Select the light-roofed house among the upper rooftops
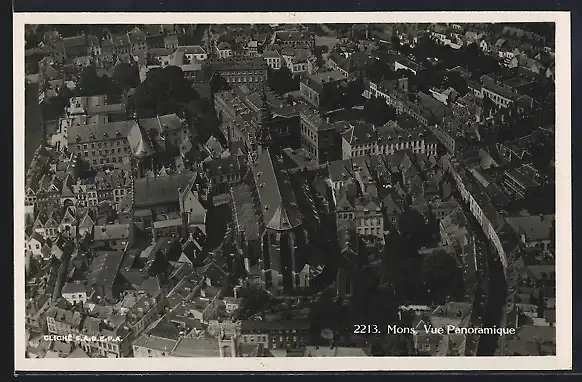Screen dimensions: 582x382 coord(191,53)
